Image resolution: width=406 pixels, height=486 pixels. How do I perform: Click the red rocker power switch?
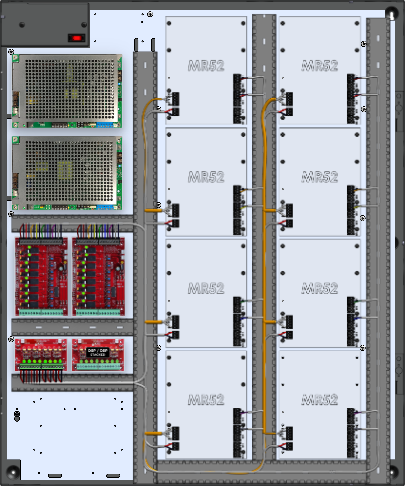point(77,38)
